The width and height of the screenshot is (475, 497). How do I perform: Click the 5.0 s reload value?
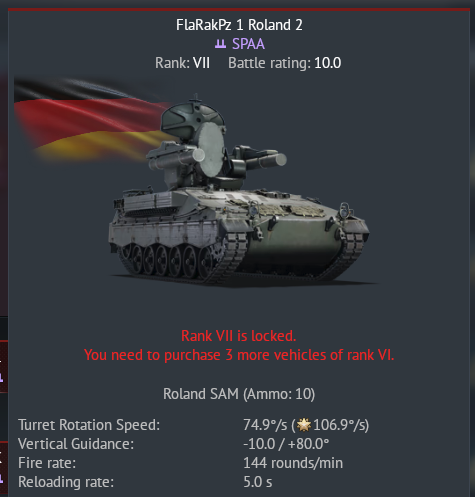(258, 482)
